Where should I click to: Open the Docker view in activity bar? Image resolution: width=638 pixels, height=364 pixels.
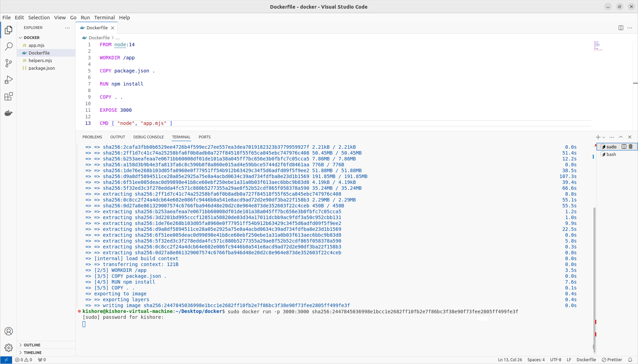(9, 113)
